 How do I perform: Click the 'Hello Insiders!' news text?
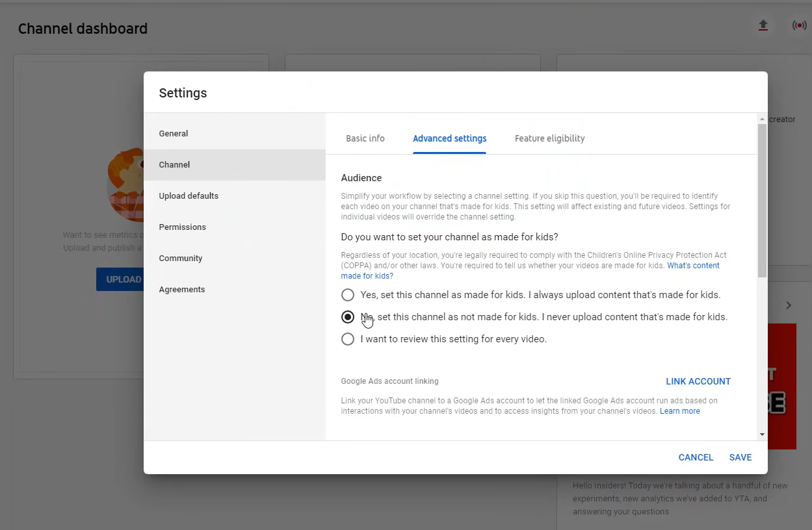(680, 498)
